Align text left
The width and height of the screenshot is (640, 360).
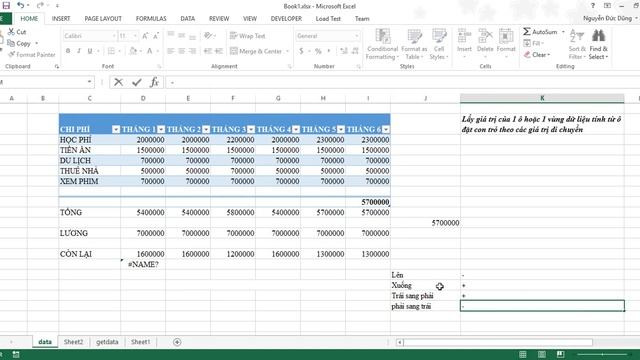coord(171,51)
